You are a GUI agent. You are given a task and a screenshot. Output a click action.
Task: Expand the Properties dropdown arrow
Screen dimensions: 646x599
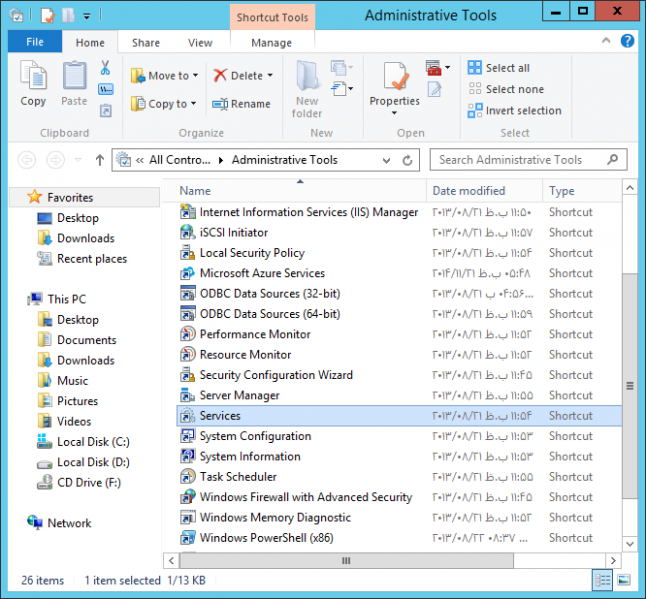[394, 113]
